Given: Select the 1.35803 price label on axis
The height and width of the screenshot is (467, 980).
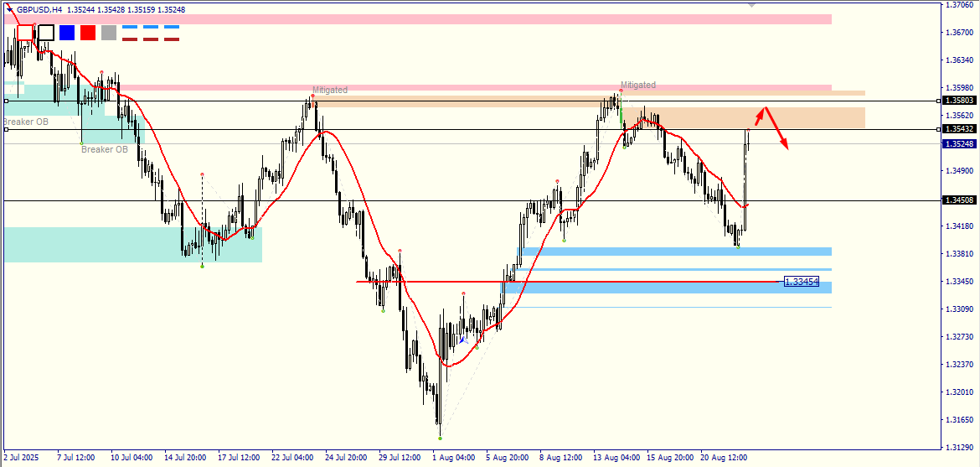Looking at the screenshot, I should tap(959, 100).
